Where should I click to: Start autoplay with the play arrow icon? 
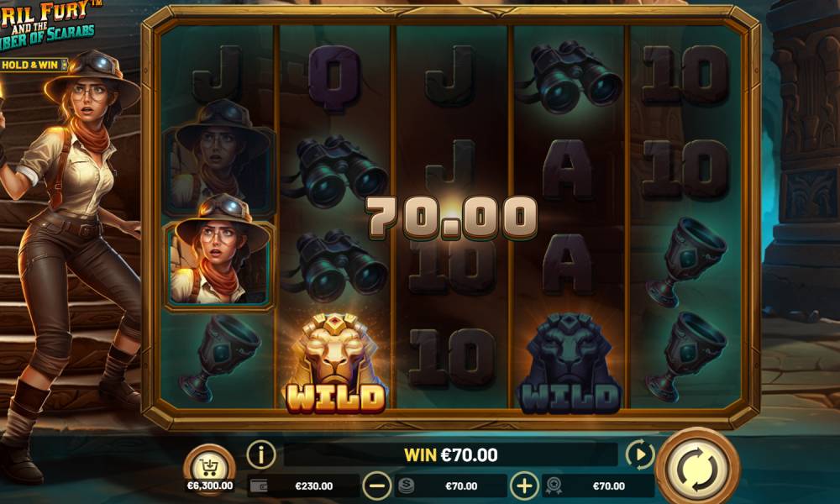pos(639,454)
